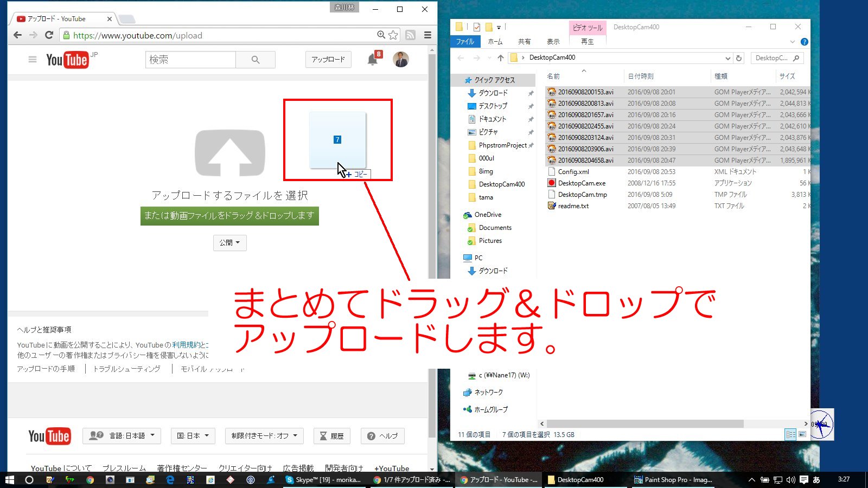Select the file Config.xml
Screen dimensions: 868x488
pos(573,172)
